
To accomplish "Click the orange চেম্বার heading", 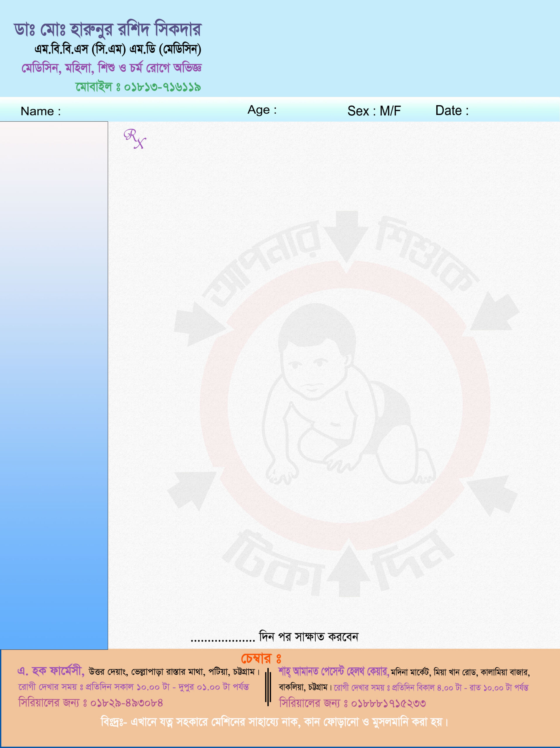I will click(x=260, y=658).
